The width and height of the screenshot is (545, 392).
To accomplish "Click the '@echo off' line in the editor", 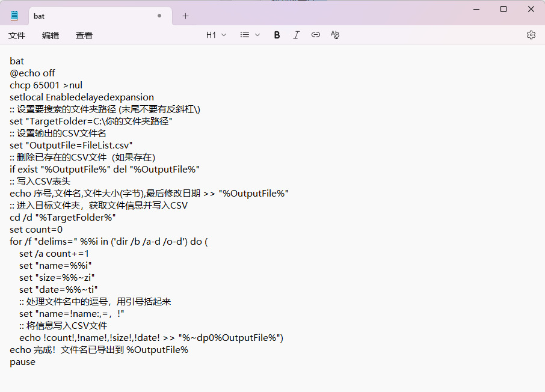I will click(x=32, y=73).
